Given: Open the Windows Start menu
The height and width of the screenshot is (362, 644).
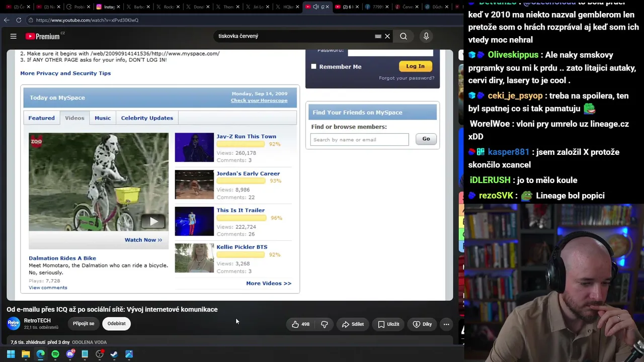Looking at the screenshot, I should coord(11,354).
